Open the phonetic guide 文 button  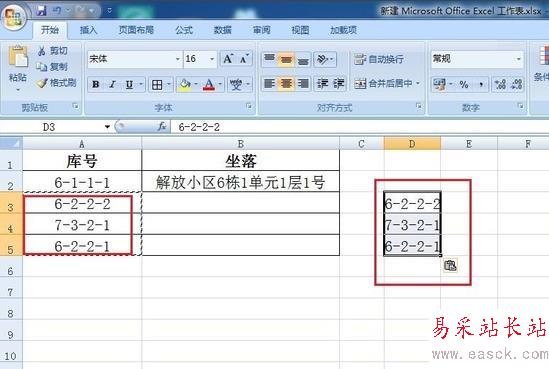(x=236, y=84)
